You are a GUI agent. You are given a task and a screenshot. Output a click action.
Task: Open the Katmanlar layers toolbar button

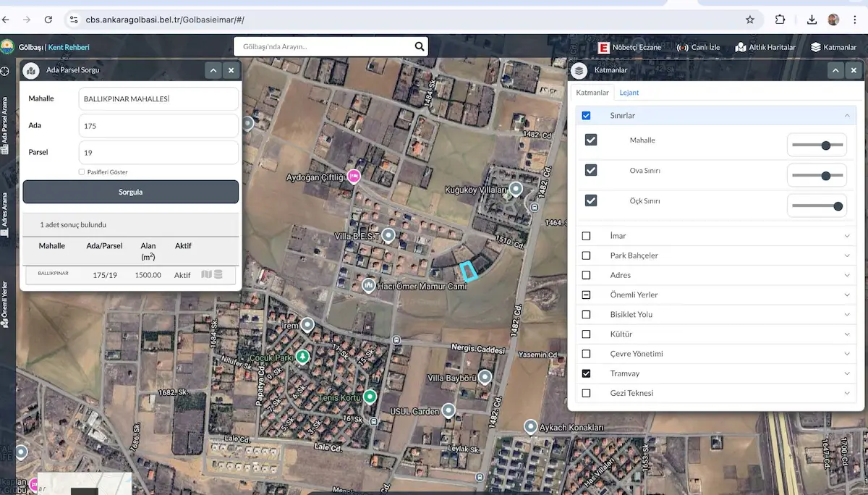coord(833,47)
